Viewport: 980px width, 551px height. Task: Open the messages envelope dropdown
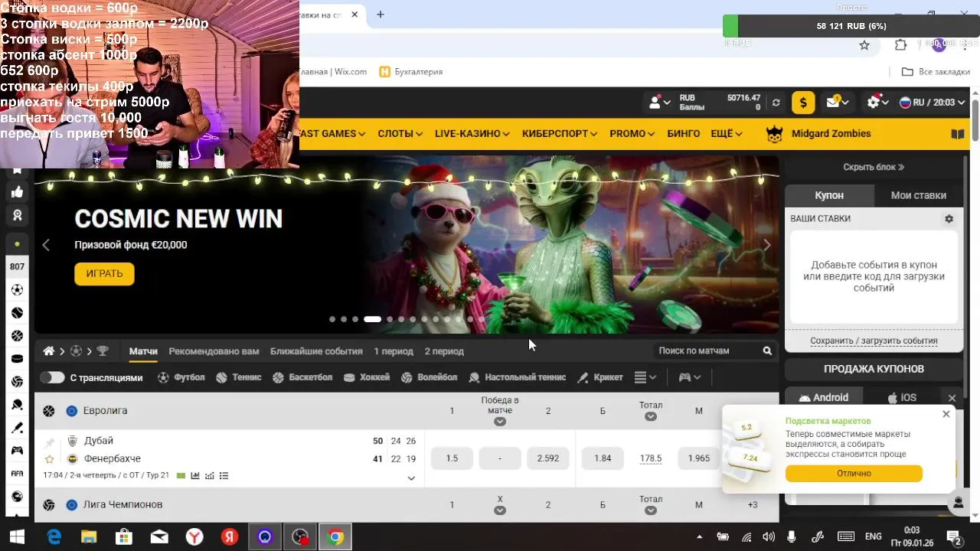[x=837, y=103]
